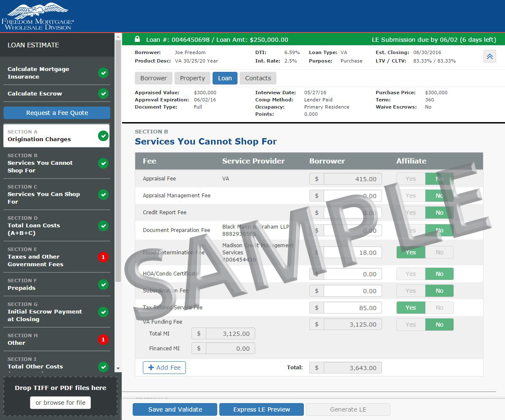Set Flood Determination Fee affiliate to No
Viewport: 505px width, 420px height.
point(439,253)
